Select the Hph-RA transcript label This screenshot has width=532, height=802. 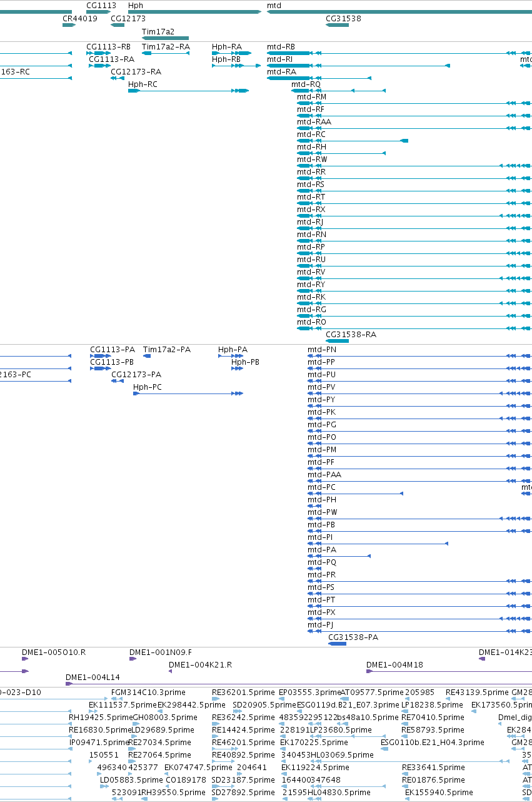click(x=227, y=47)
